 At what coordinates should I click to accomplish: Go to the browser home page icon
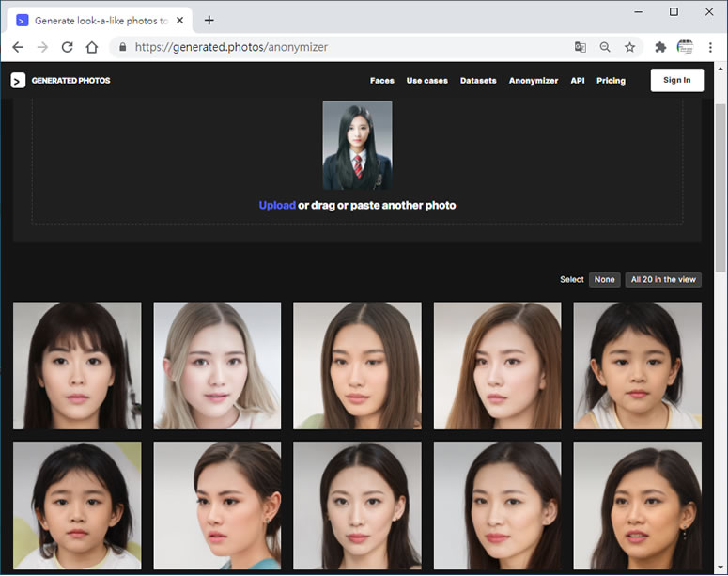(x=91, y=47)
